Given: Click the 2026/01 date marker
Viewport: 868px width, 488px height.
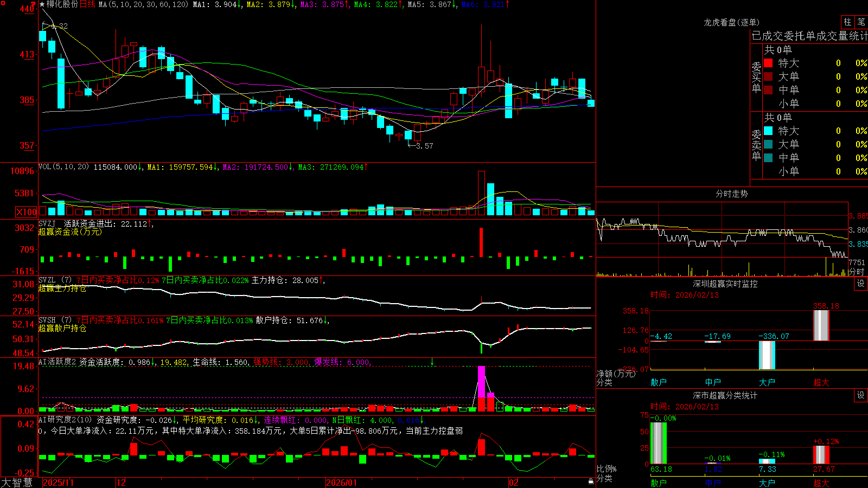Looking at the screenshot, I should (x=342, y=483).
